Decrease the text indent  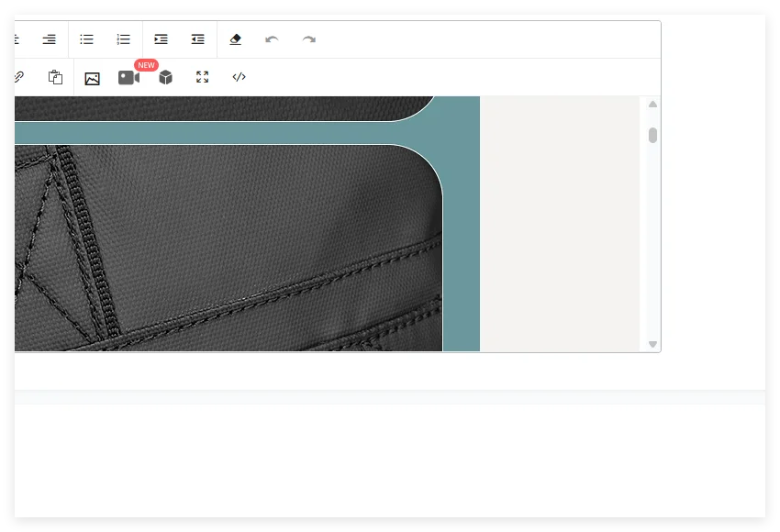197,39
